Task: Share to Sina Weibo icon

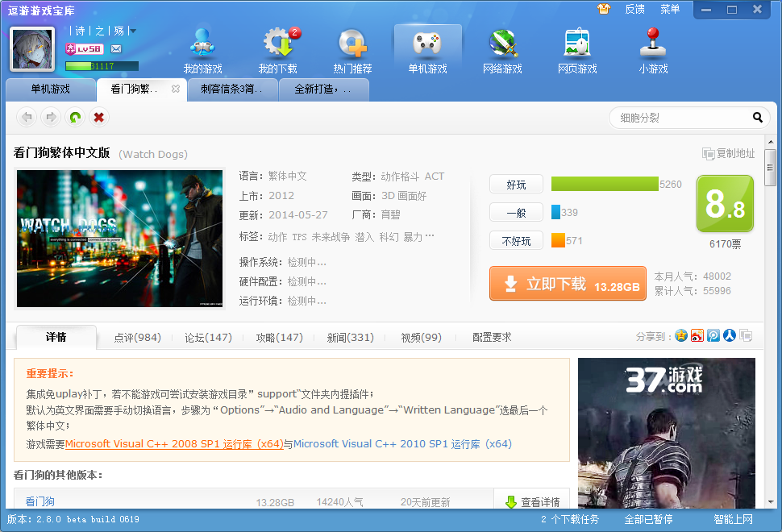Action: [697, 335]
